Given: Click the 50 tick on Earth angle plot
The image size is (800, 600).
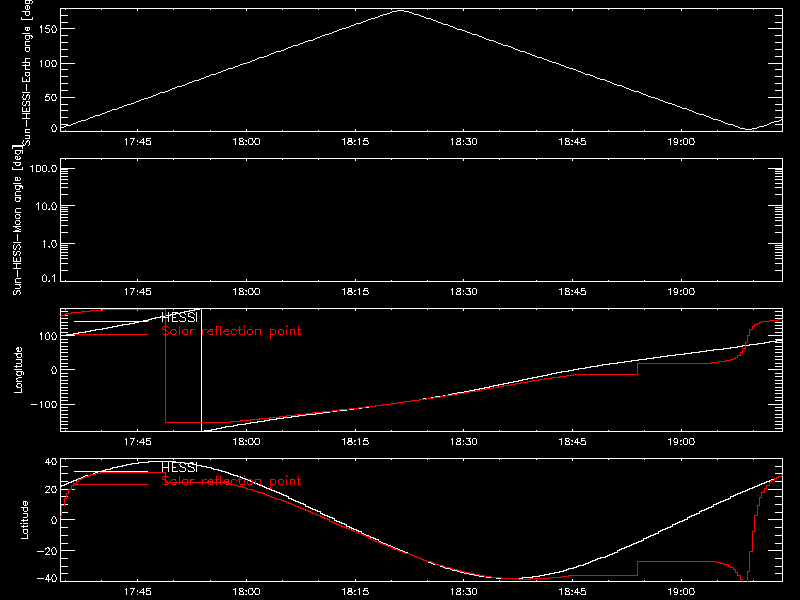Looking at the screenshot, I should click(x=51, y=97).
